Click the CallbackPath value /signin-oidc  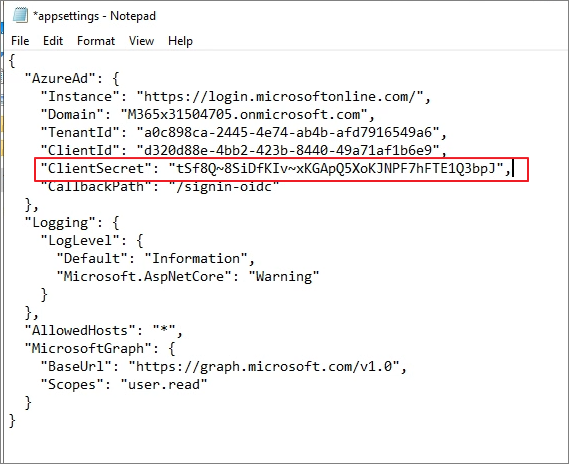coord(224,186)
